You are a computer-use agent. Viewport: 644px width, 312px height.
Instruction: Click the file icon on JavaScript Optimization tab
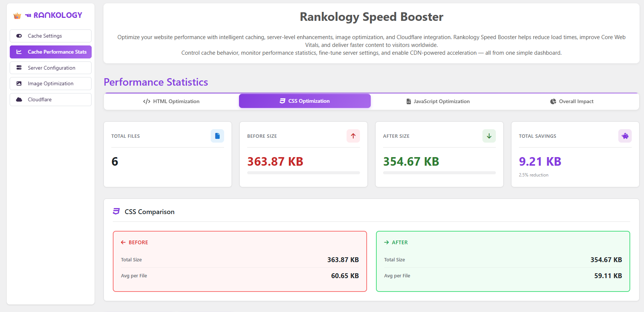[x=409, y=101]
